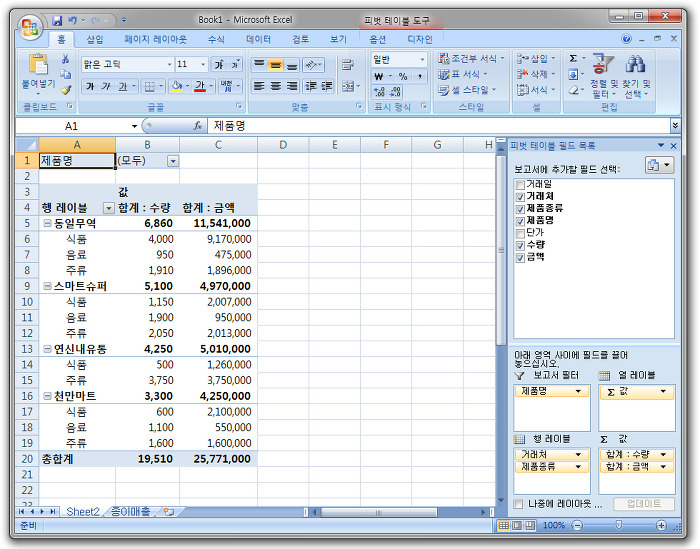Cut selection with scissors icon
The height and width of the screenshot is (549, 700).
pos(66,58)
